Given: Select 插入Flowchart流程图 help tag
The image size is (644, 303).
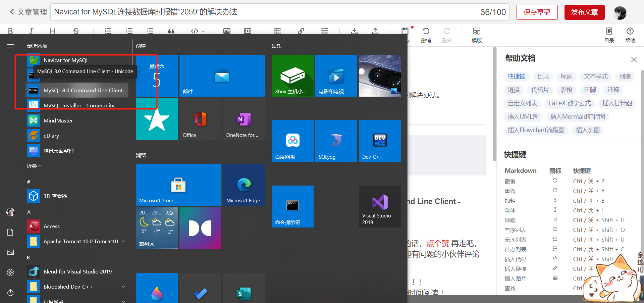Looking at the screenshot, I should [536, 130].
